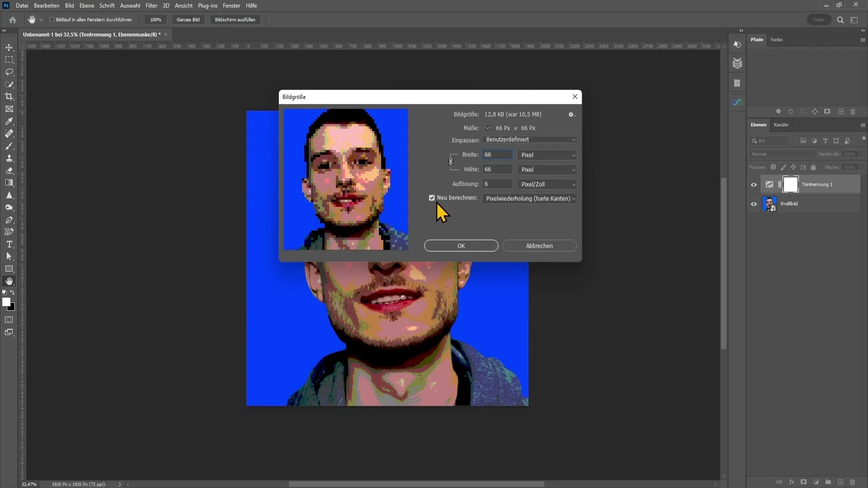Viewport: 868px width, 488px height.
Task: Select the Rectangular Marquee tool
Action: [9, 60]
